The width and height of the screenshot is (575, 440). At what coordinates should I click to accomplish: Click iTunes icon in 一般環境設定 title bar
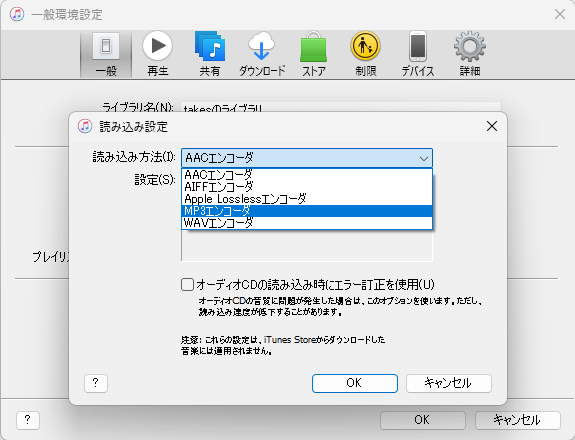click(17, 14)
